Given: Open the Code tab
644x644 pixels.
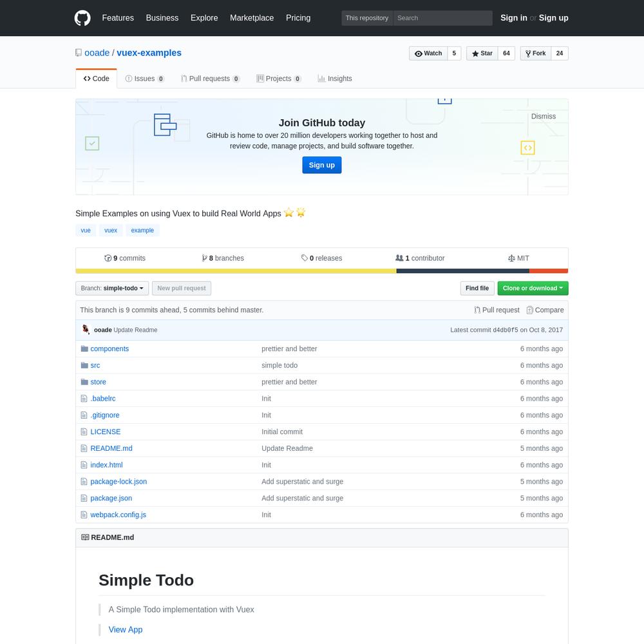Looking at the screenshot, I should (96, 79).
